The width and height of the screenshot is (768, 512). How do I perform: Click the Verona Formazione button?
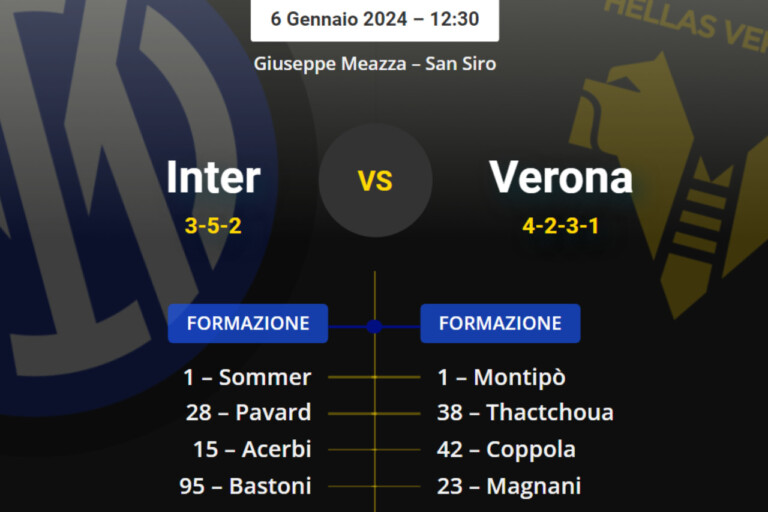500,324
